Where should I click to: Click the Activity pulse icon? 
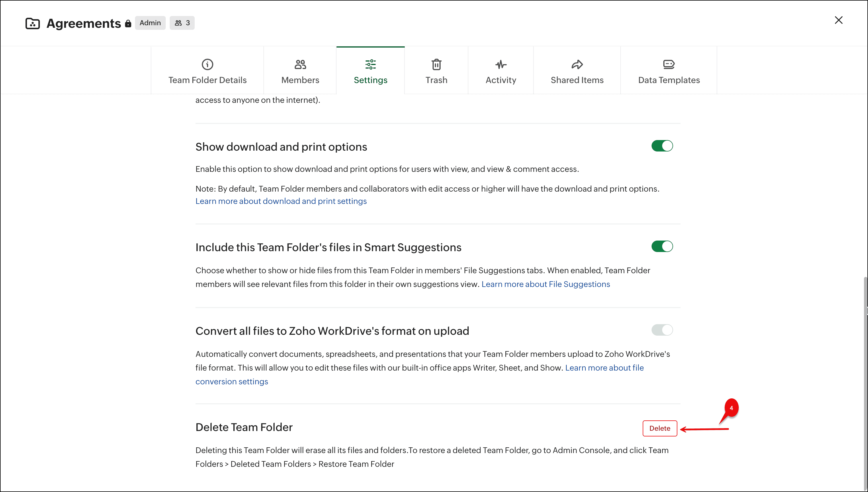point(501,64)
